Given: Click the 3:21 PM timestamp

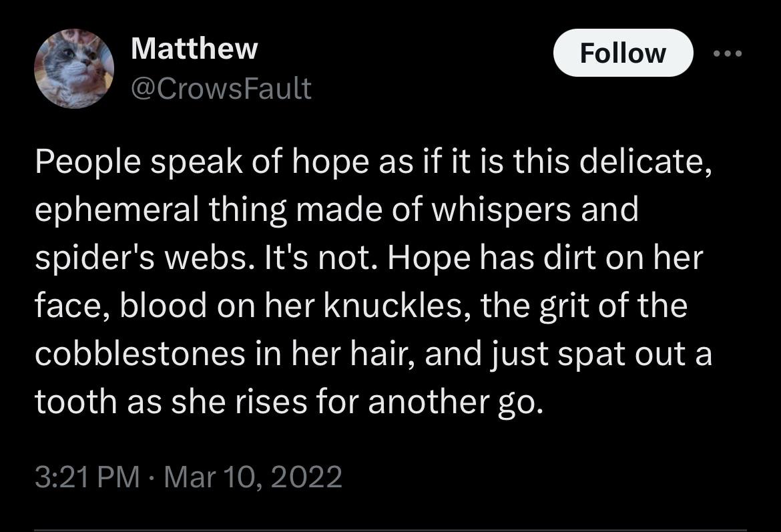Looking at the screenshot, I should (87, 477).
